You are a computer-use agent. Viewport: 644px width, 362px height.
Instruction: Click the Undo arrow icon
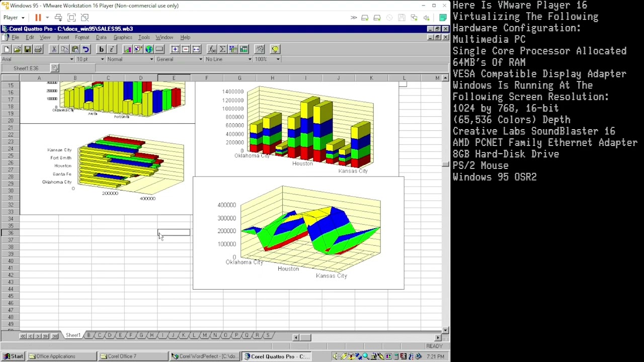click(86, 49)
